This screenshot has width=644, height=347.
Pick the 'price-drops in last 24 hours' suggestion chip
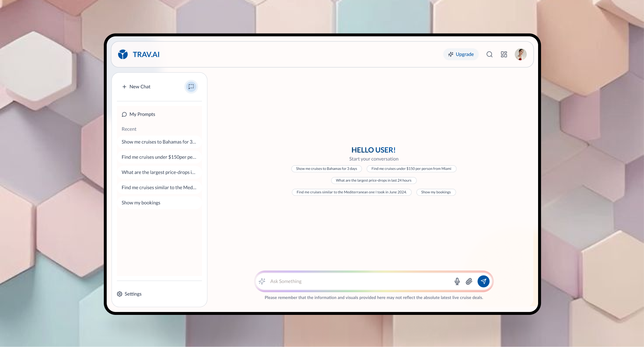[x=373, y=180]
